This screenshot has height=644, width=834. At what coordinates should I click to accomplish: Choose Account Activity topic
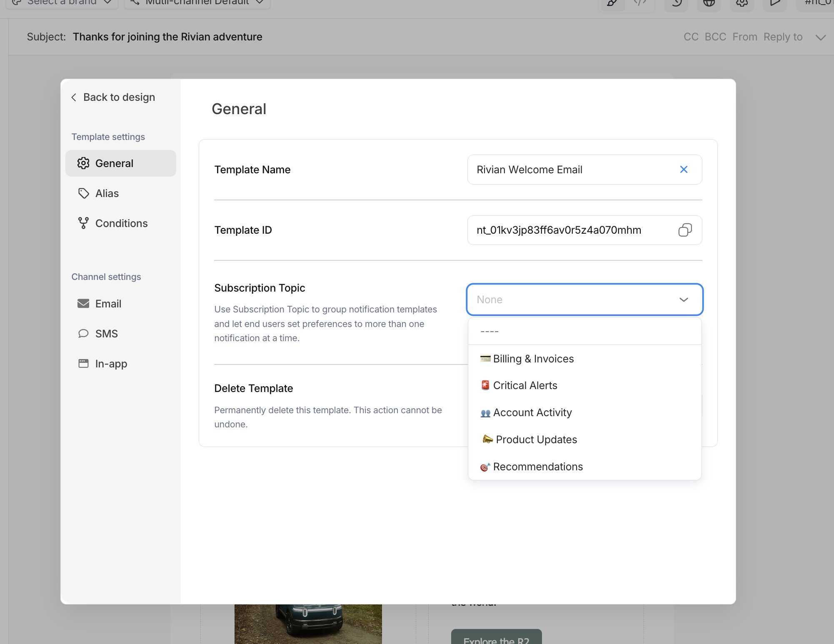click(x=585, y=412)
